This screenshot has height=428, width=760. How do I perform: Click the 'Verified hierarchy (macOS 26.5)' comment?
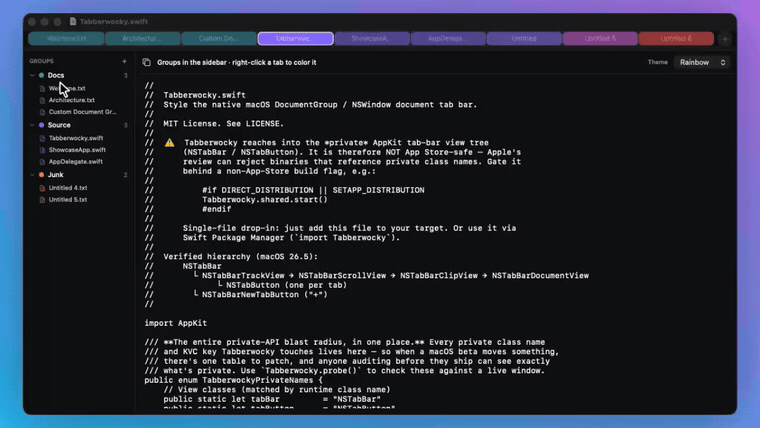click(240, 256)
